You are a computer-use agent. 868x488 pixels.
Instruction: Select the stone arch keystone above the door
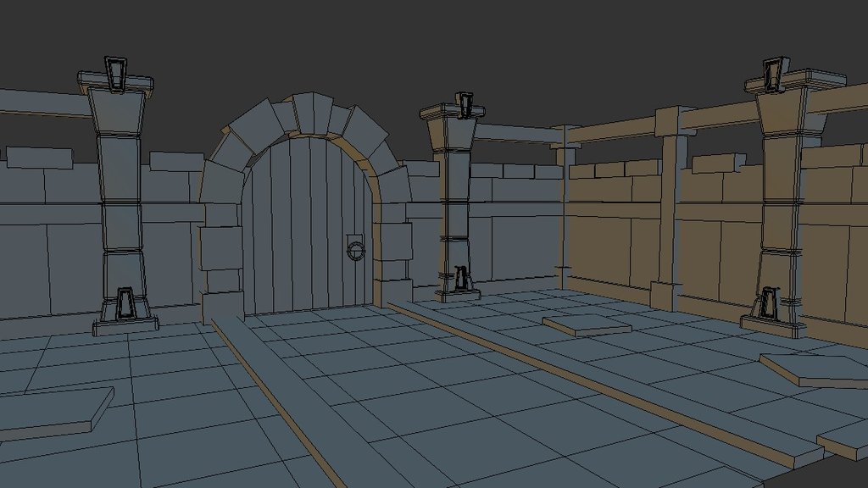[313, 114]
